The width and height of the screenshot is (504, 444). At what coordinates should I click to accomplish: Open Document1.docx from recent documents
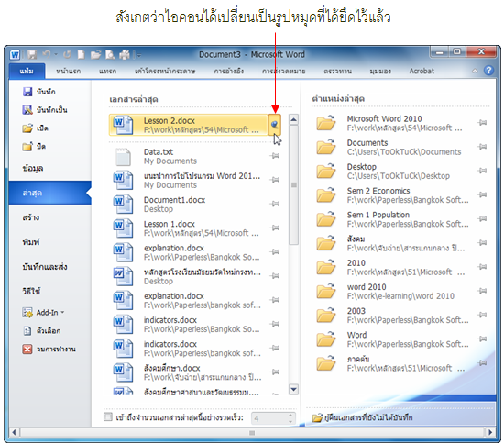point(189,205)
